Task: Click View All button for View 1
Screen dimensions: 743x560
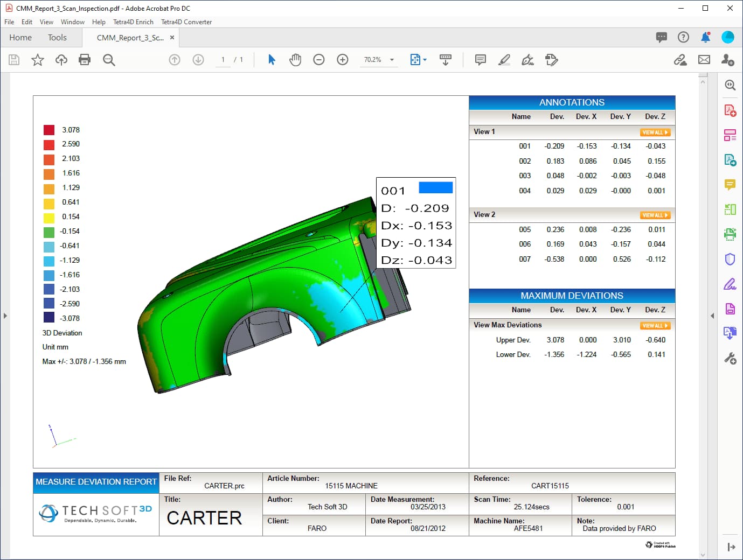Action: [x=655, y=132]
